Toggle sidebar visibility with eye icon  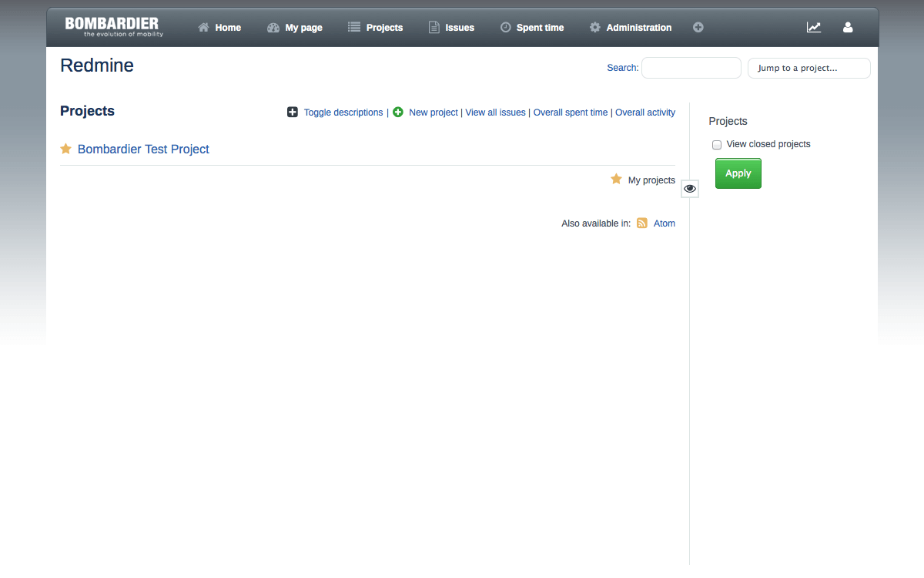690,188
